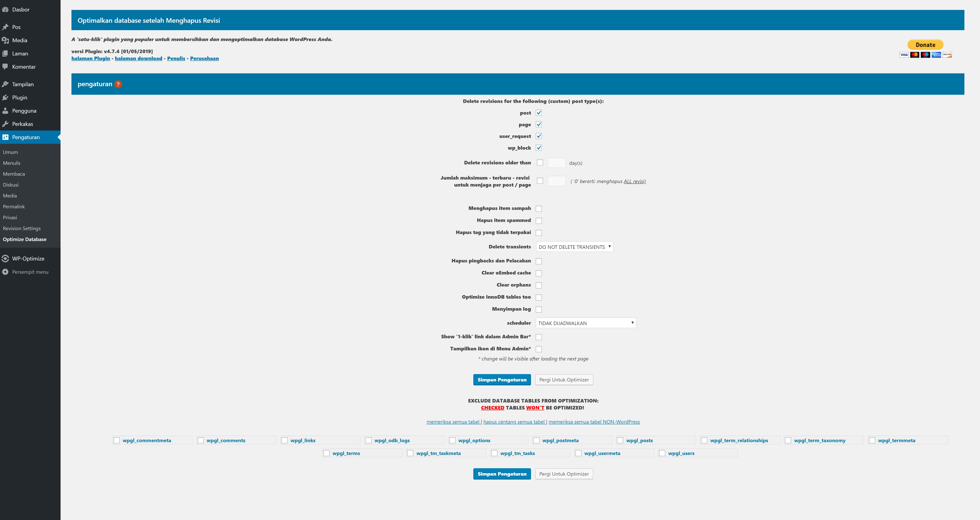Viewport: 980px width, 520px height.
Task: Click the Pengguna user icon
Action: (x=5, y=111)
